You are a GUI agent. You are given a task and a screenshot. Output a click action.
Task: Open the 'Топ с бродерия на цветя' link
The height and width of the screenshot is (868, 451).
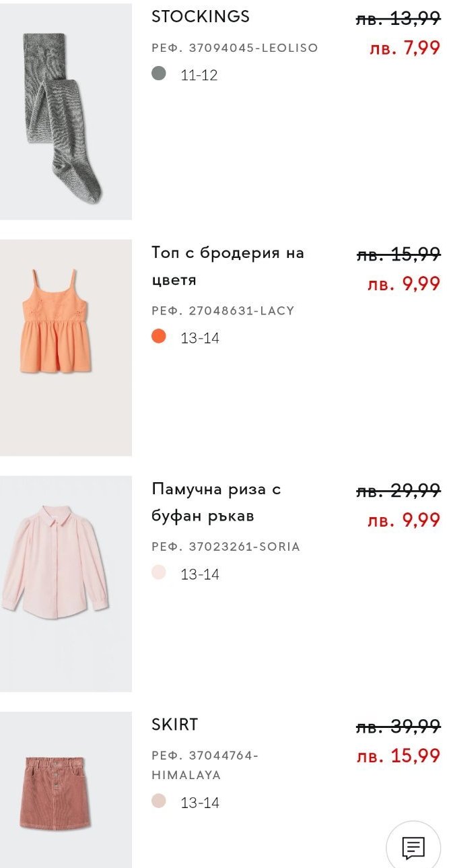tap(228, 266)
